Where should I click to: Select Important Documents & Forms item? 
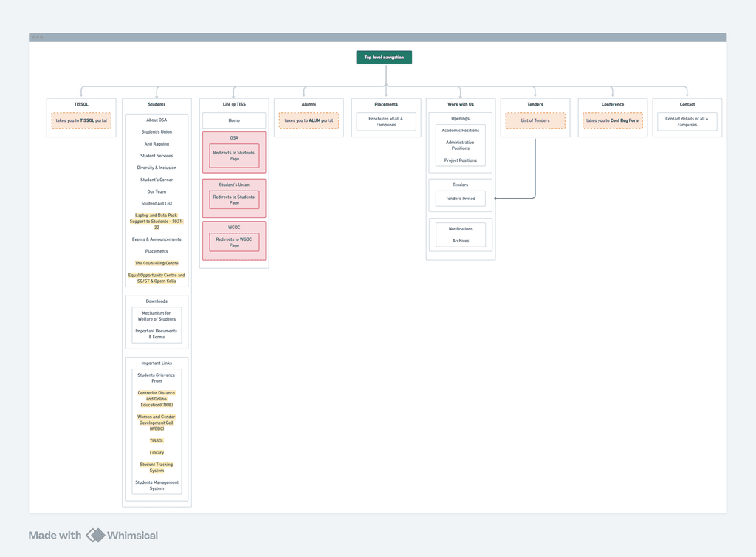(157, 334)
